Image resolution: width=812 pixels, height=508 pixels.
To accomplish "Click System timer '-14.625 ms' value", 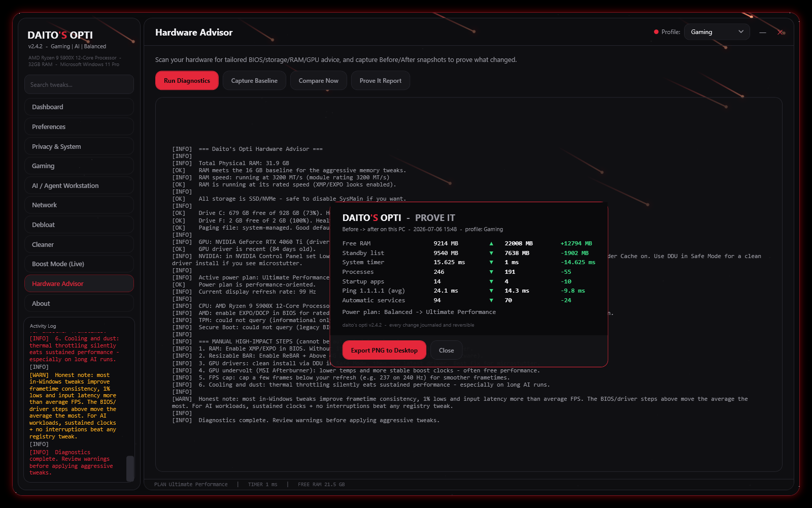I will click(x=578, y=263).
